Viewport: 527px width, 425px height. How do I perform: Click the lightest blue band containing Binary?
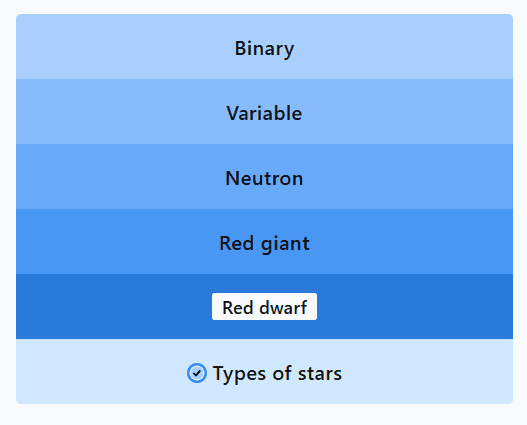coord(264,47)
